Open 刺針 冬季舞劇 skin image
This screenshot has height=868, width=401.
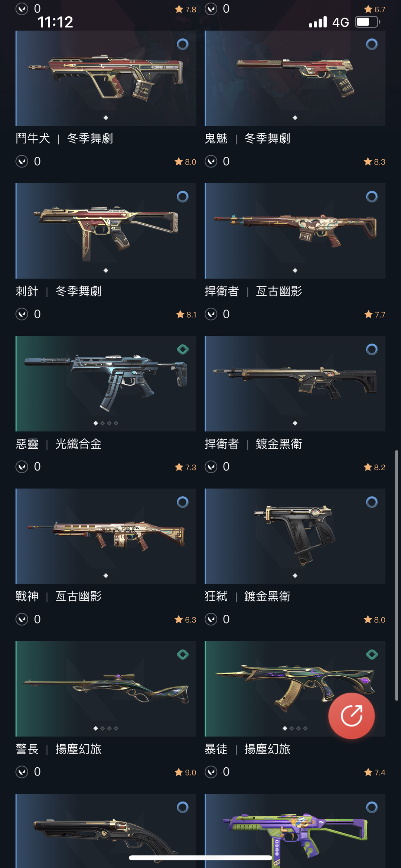click(x=106, y=231)
